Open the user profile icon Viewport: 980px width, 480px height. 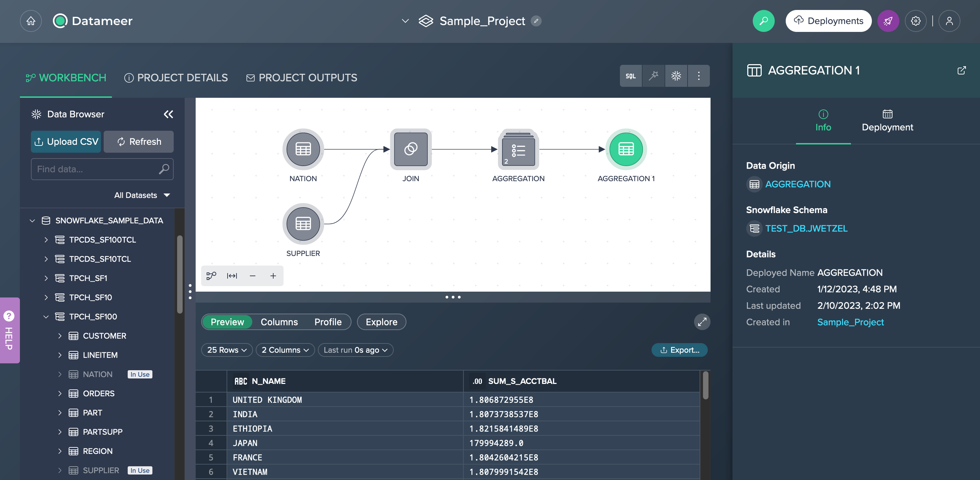point(949,21)
